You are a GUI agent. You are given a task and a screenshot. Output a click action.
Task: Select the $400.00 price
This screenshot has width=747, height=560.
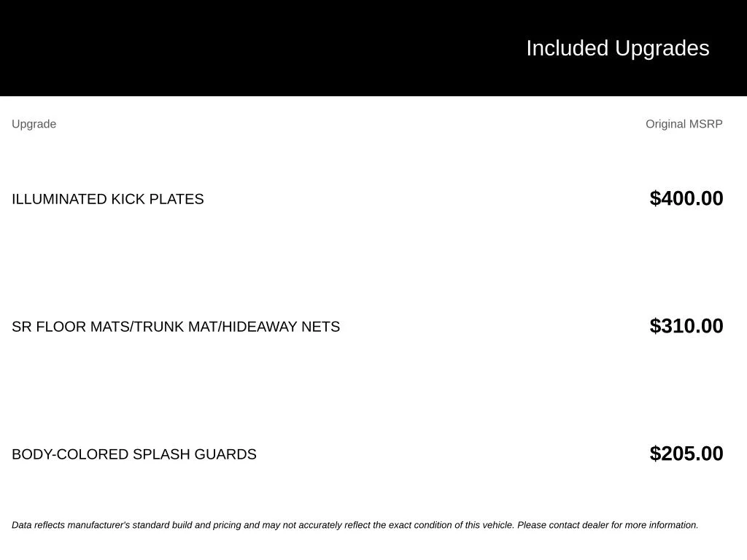(686, 198)
